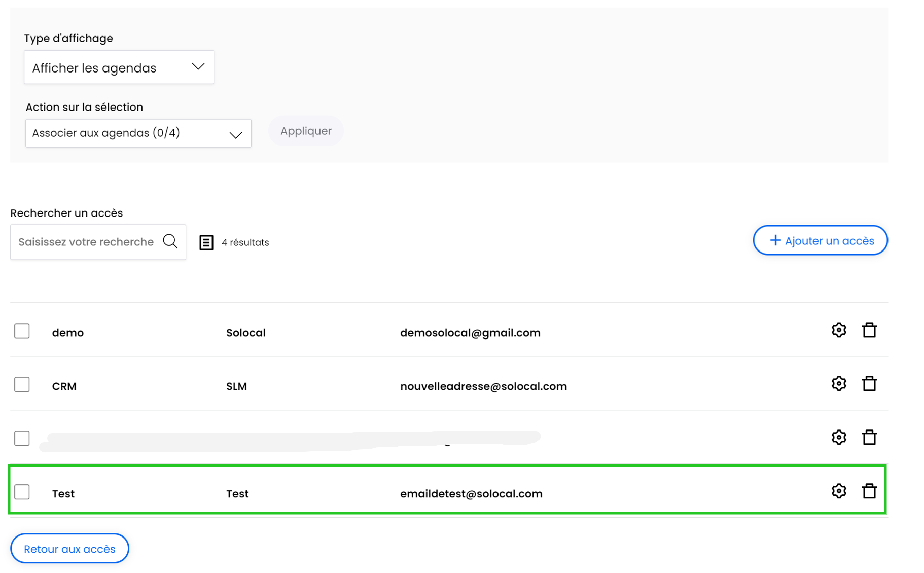Click Action sur la sélection label
Image resolution: width=924 pixels, height=573 pixels.
point(84,107)
